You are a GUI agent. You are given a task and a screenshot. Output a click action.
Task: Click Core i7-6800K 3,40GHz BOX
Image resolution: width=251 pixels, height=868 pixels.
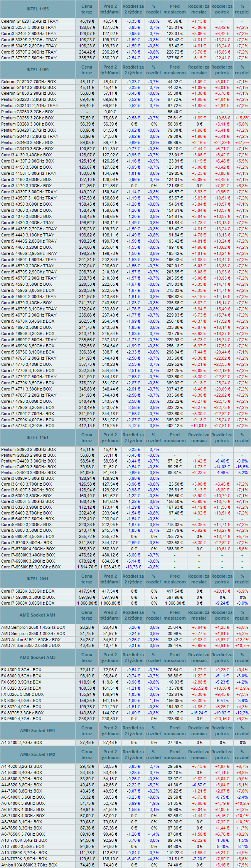pyautogui.click(x=28, y=555)
